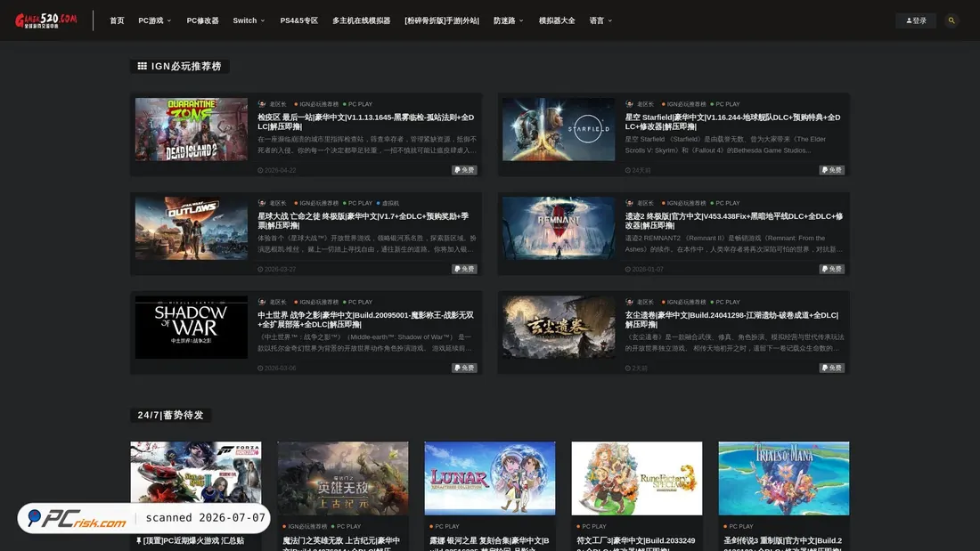Open 检疫区 最后一站 article title
This screenshot has height=551, width=980.
365,122
